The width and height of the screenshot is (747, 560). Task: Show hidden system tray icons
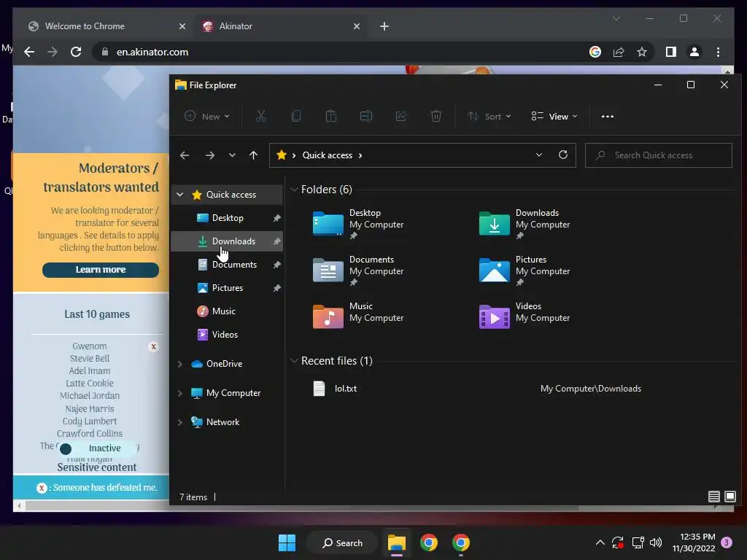[x=600, y=542]
